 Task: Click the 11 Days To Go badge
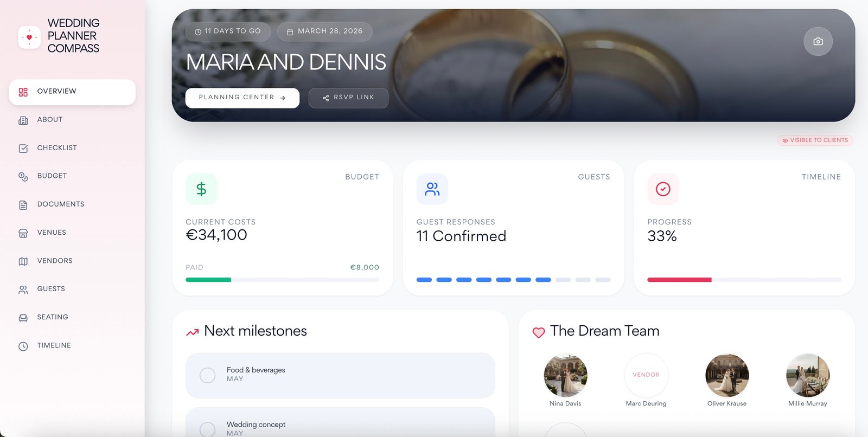pos(228,31)
